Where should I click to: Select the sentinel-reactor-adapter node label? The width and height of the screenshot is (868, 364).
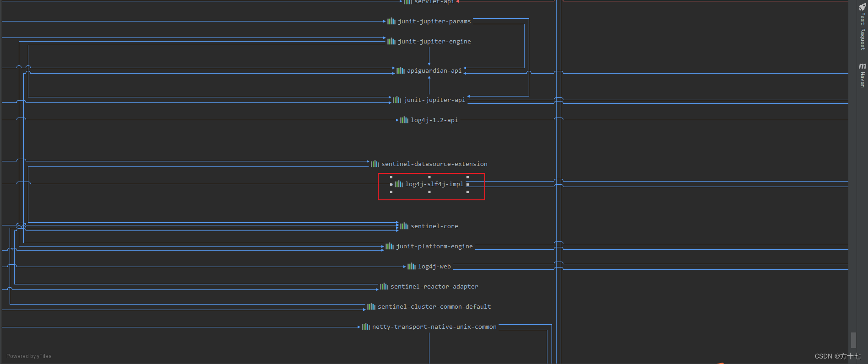[434, 286]
